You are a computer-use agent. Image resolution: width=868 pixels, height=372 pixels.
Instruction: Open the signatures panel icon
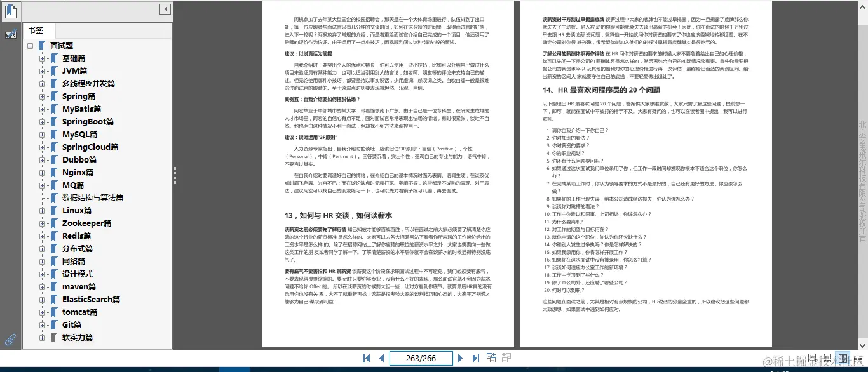[11, 34]
